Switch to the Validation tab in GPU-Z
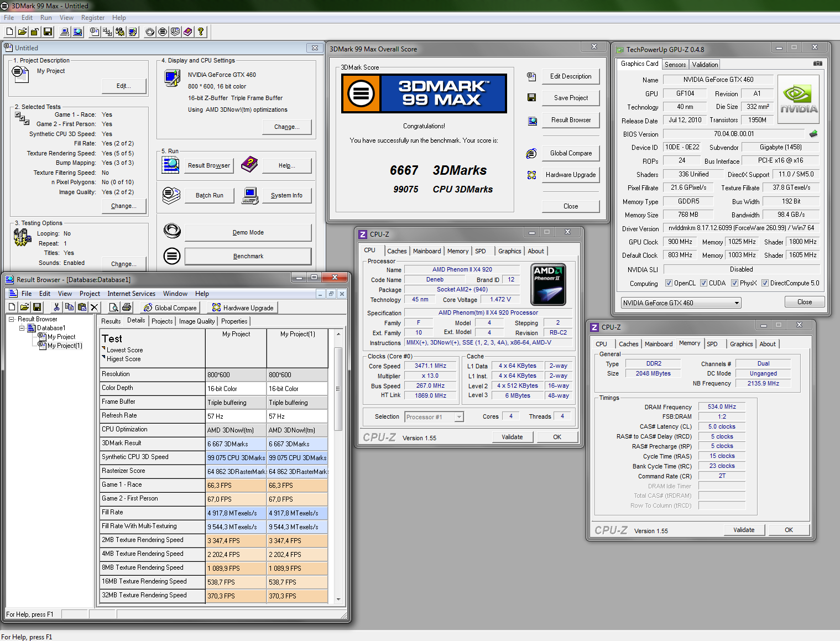The image size is (840, 641). coord(705,65)
